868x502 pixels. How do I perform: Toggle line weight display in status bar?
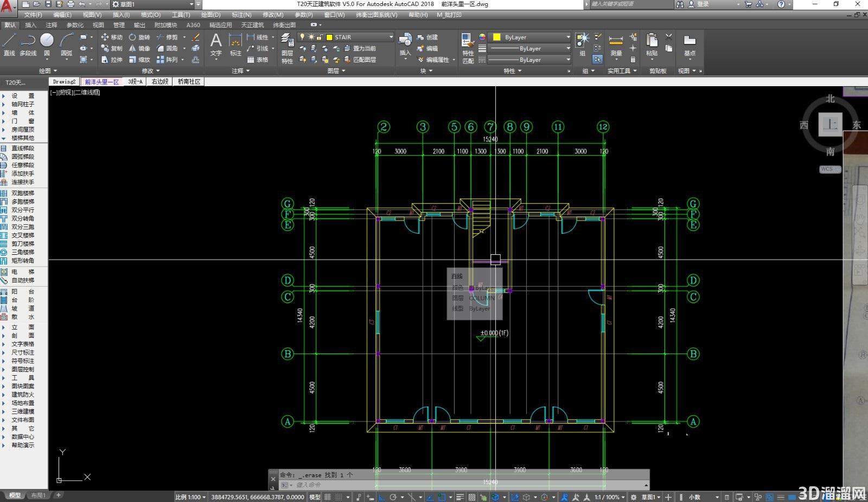click(x=459, y=497)
